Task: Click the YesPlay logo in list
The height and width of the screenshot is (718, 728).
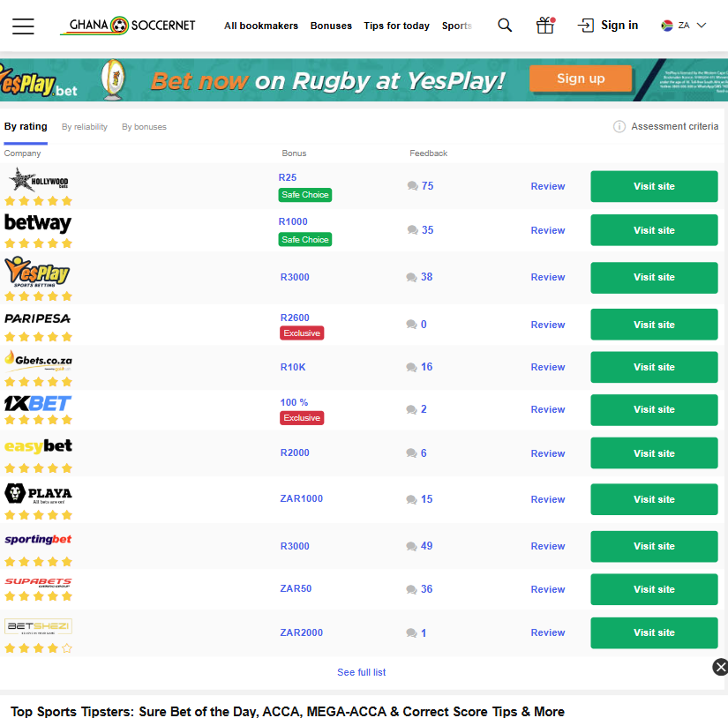Action: (x=37, y=272)
